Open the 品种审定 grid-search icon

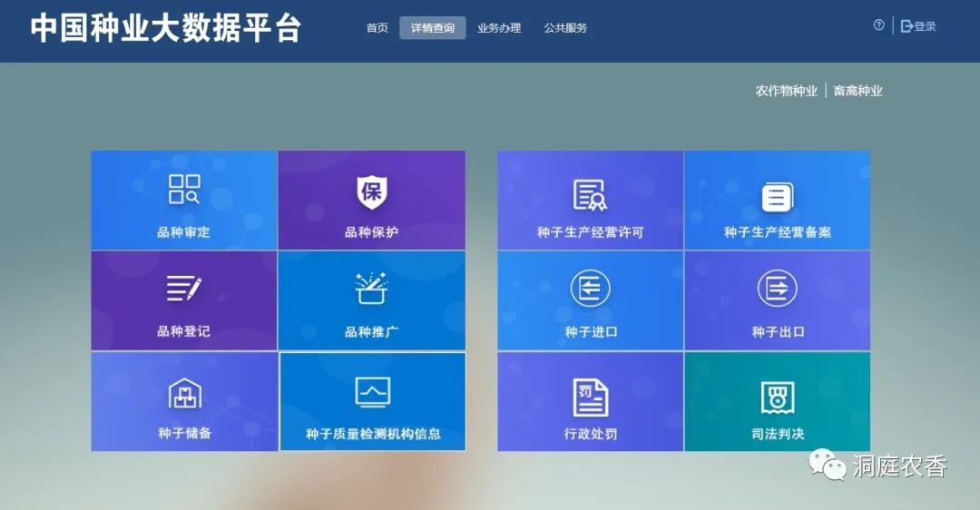coord(184,189)
